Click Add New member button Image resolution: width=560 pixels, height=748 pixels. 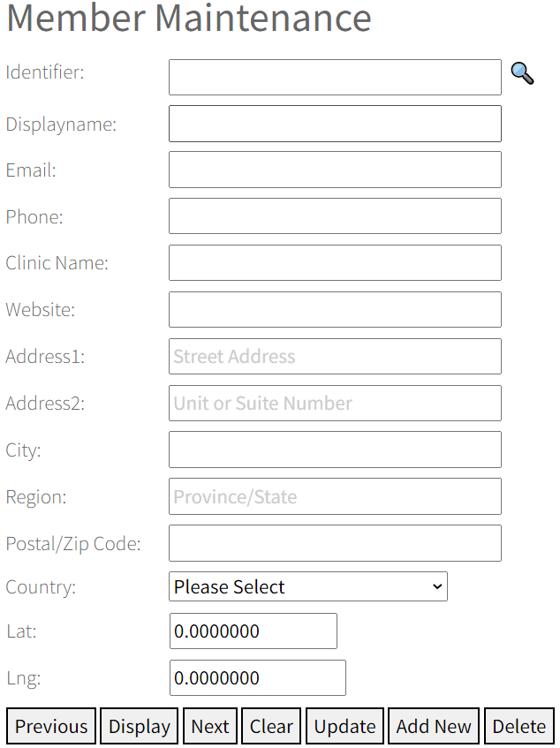[x=434, y=726]
